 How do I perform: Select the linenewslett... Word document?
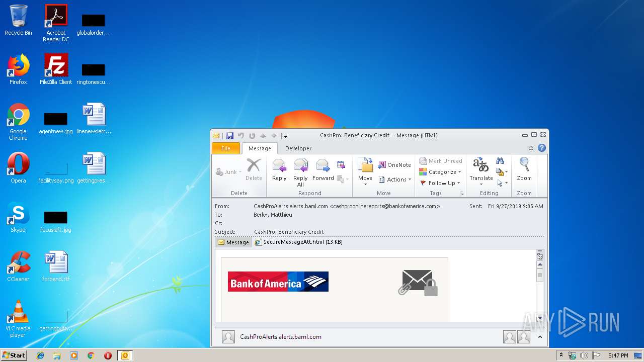coord(94,119)
